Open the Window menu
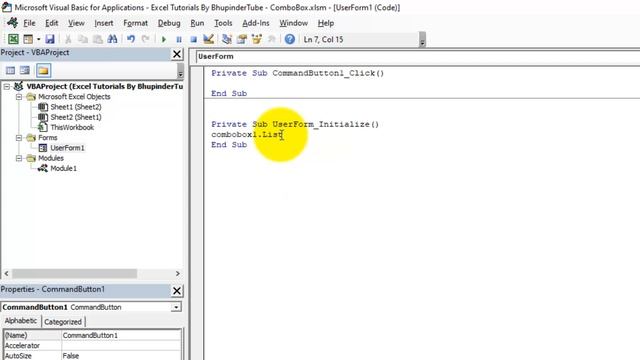The width and height of the screenshot is (640, 360). tap(293, 23)
